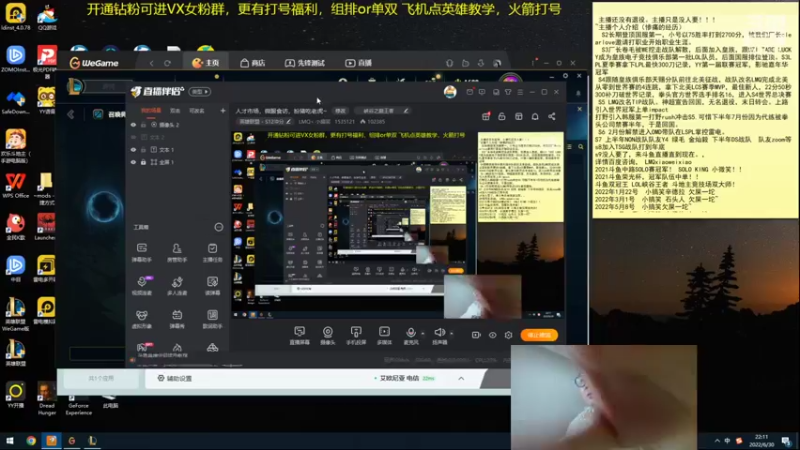Add a new scene with plus button

click(x=223, y=111)
